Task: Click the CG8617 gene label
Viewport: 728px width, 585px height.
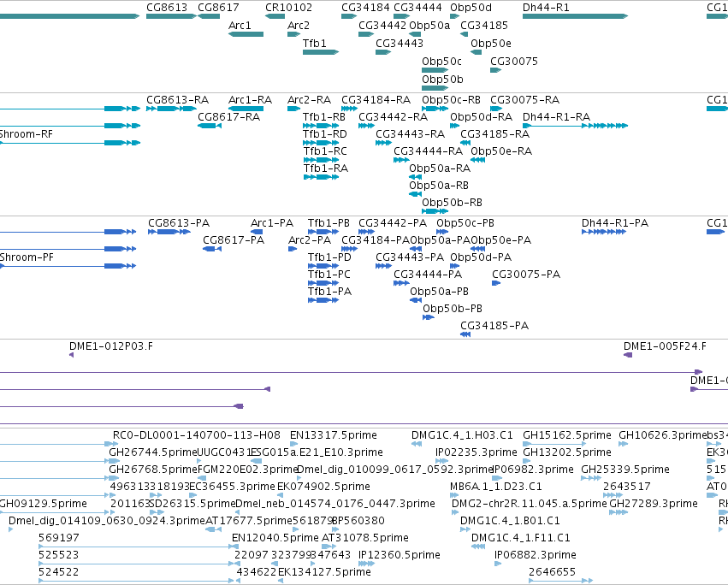Action: pyautogui.click(x=218, y=8)
